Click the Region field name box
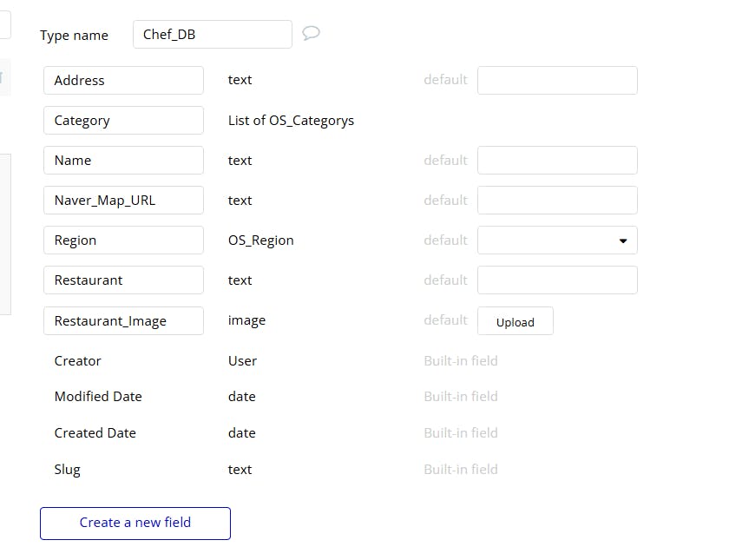Screen dimensions: 729x560 (x=123, y=240)
